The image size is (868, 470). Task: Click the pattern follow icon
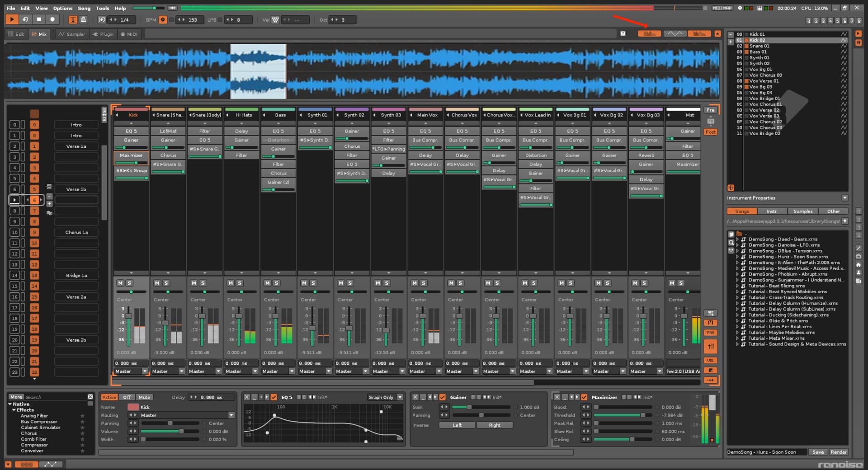coord(73,19)
